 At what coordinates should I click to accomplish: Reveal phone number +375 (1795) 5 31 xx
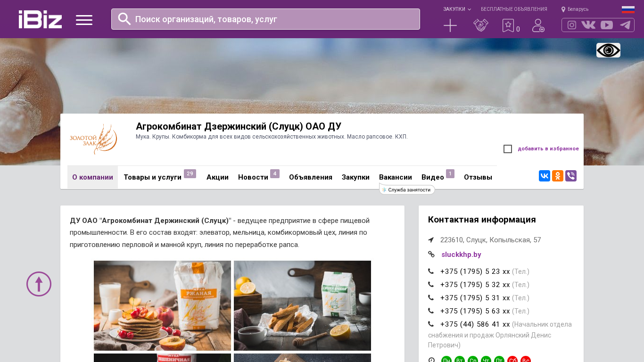coord(475,298)
